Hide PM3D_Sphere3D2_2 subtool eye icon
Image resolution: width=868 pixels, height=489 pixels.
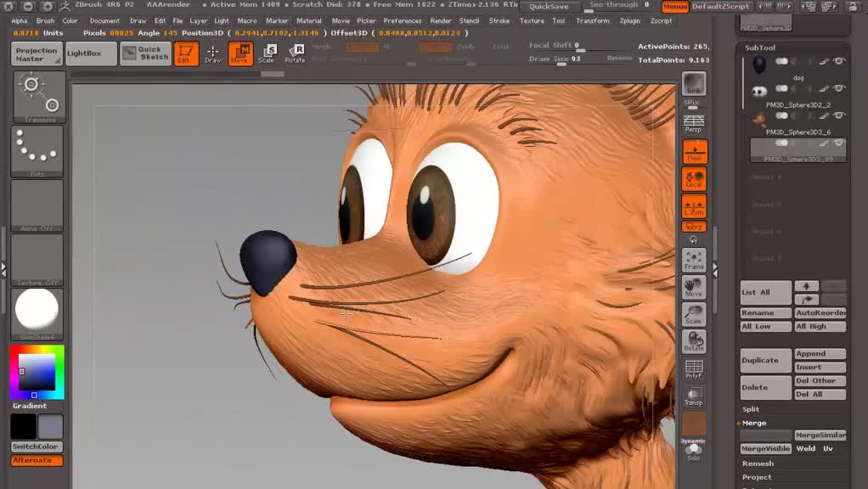click(839, 88)
